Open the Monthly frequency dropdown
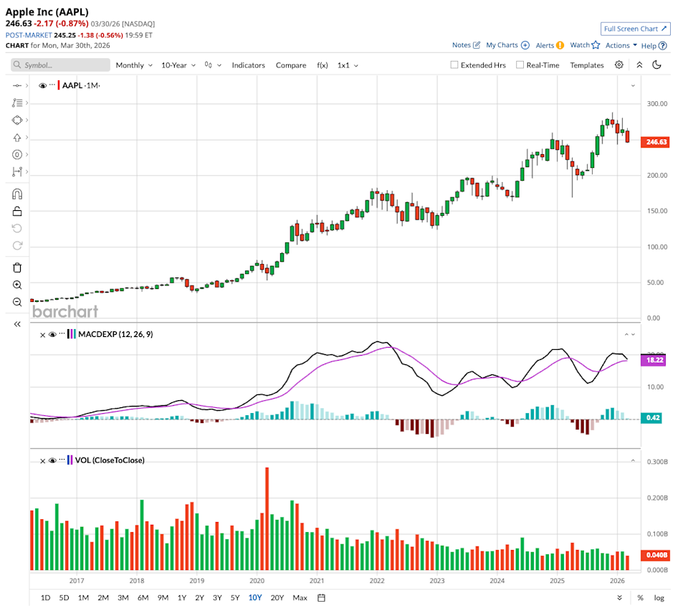Image resolution: width=688 pixels, height=616 pixels. (134, 65)
